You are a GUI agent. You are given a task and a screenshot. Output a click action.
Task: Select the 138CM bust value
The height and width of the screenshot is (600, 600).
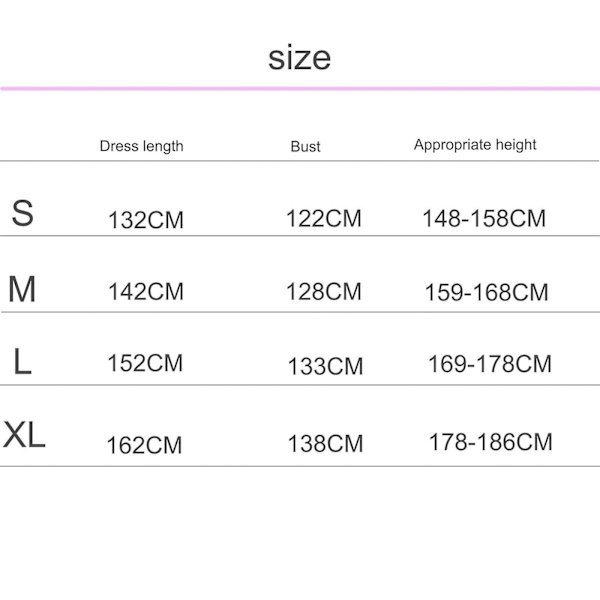(325, 443)
